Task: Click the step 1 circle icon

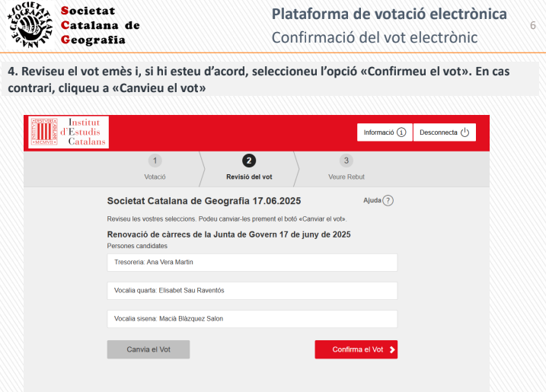Action: pyautogui.click(x=155, y=161)
